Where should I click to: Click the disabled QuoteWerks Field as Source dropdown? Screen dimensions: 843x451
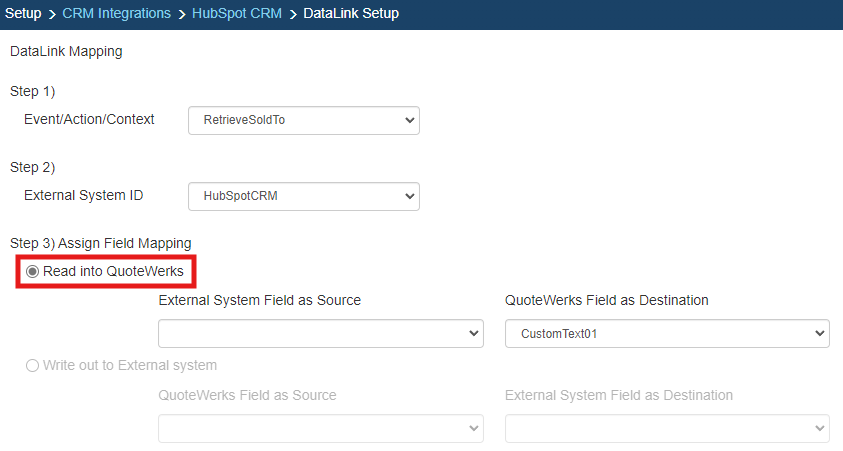tap(320, 428)
